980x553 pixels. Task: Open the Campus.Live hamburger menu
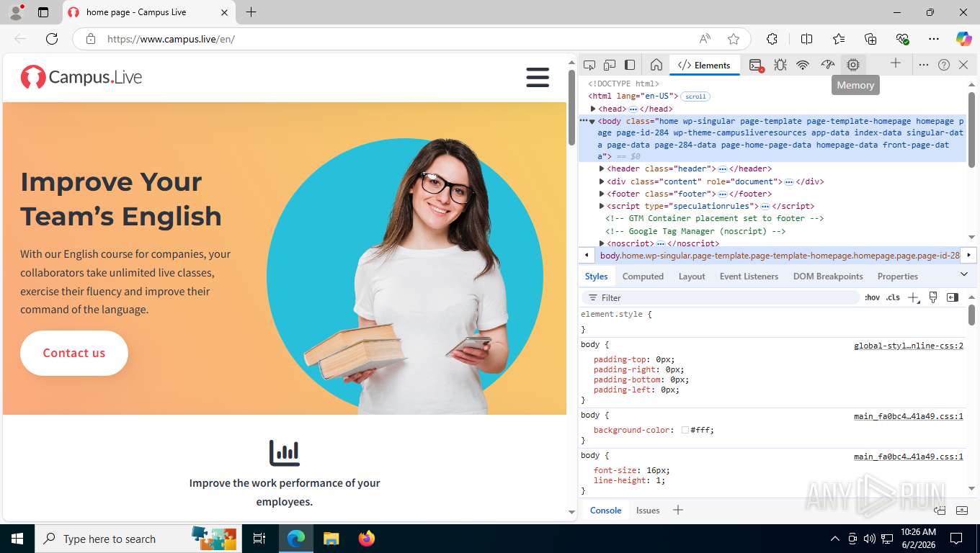coord(538,77)
